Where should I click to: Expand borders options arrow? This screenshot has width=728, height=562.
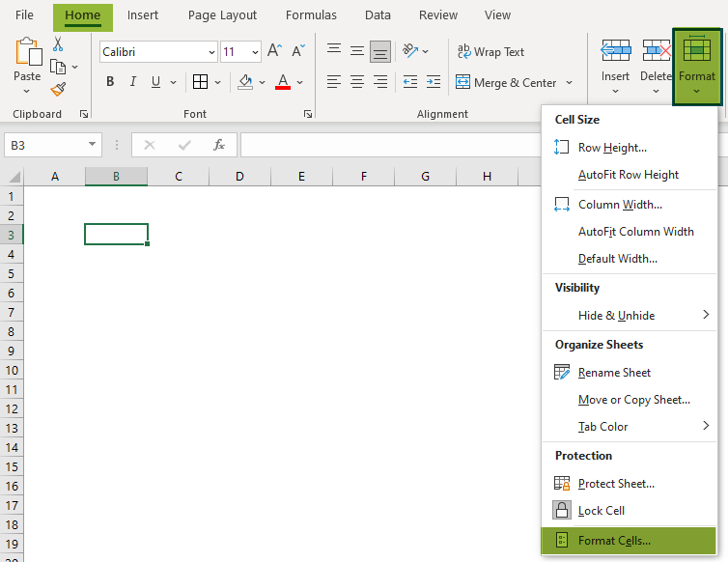point(218,82)
